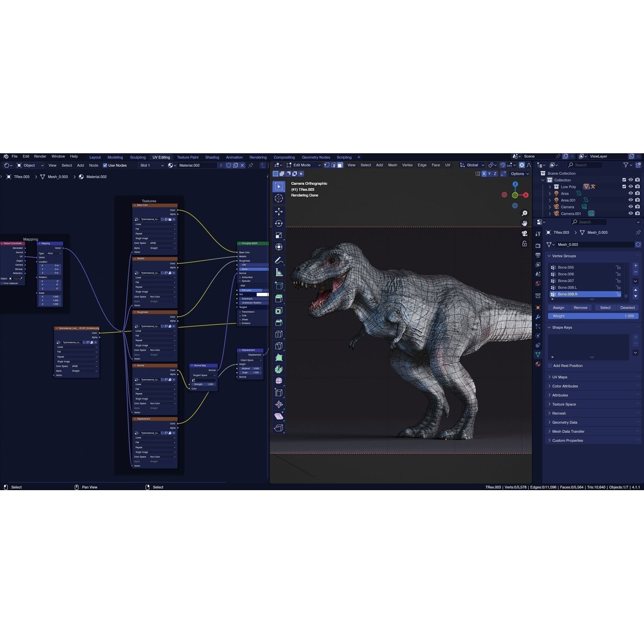Collapse the Vertex Groups panel
The width and height of the screenshot is (644, 644).
564,256
